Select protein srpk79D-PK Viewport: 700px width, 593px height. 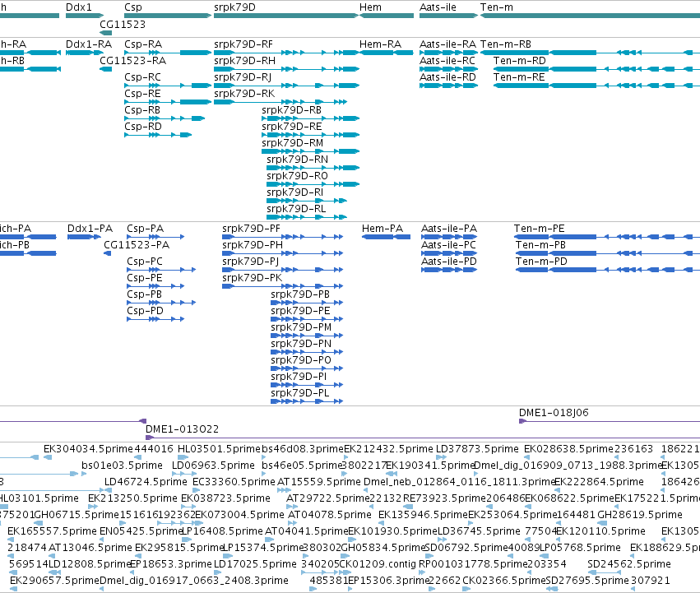coord(283,286)
